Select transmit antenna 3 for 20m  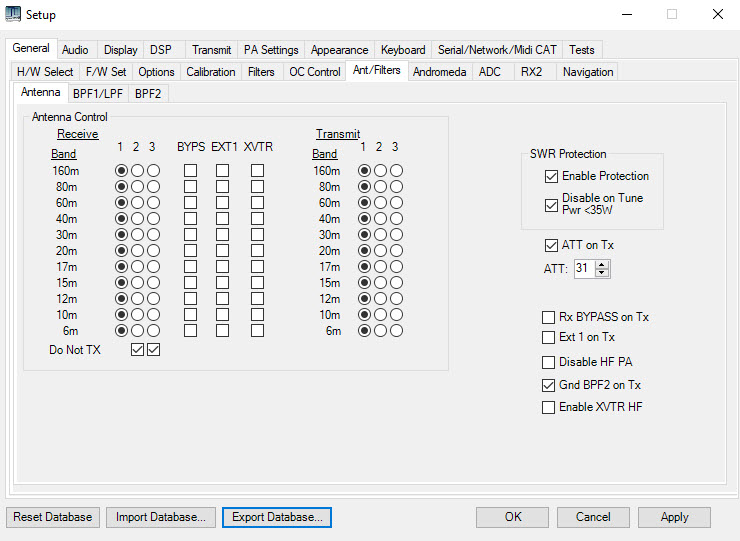(396, 251)
